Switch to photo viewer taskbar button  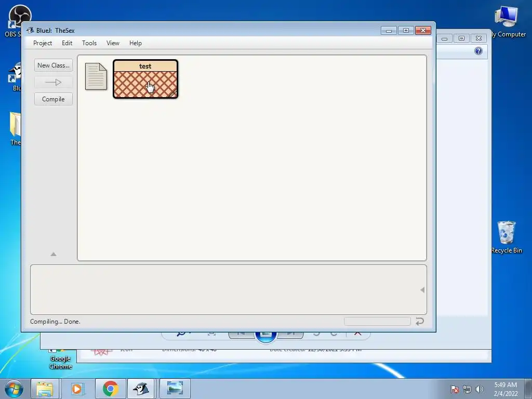click(x=175, y=389)
